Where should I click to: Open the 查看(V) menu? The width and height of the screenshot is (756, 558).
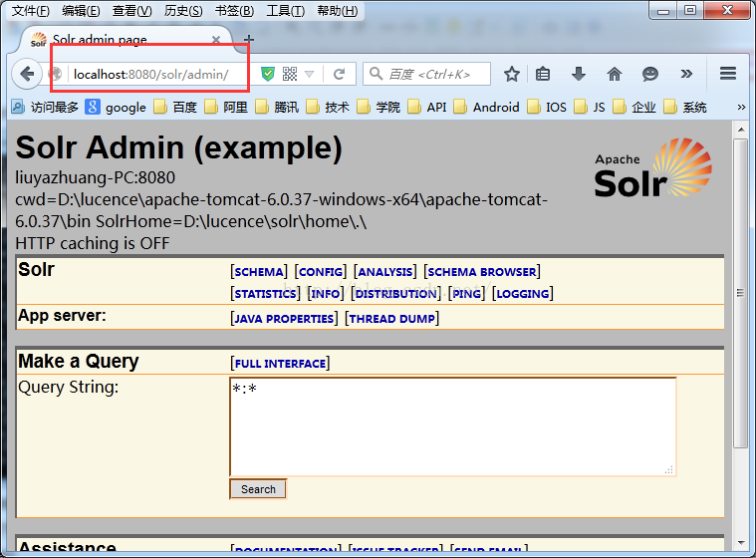pyautogui.click(x=131, y=11)
